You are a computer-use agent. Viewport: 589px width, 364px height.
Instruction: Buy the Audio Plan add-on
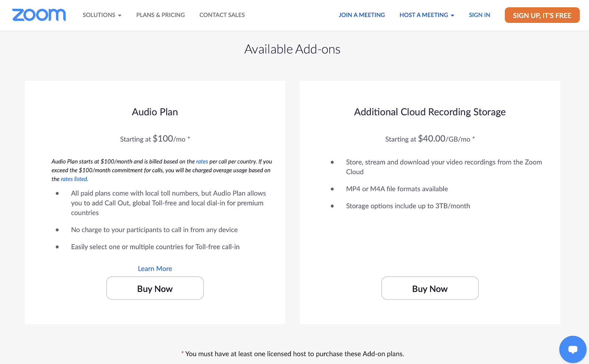155,288
